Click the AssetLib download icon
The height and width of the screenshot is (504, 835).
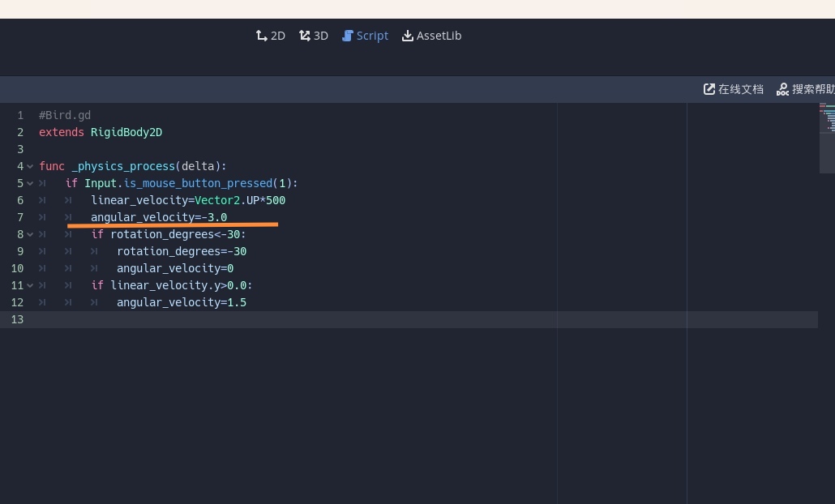408,36
